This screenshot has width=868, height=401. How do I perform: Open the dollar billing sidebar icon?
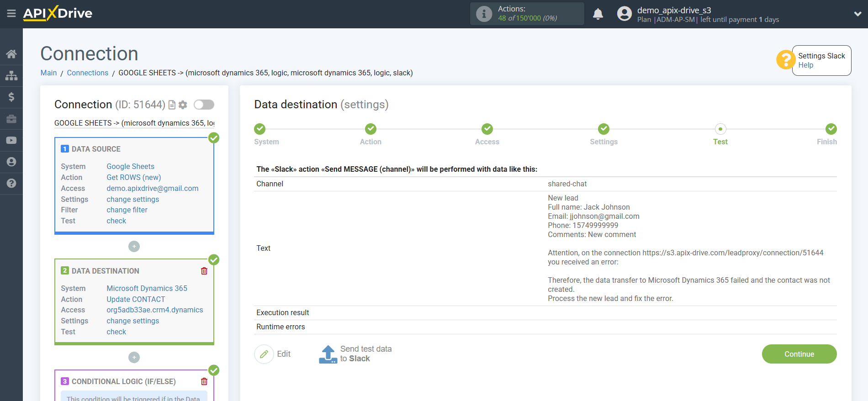click(11, 97)
